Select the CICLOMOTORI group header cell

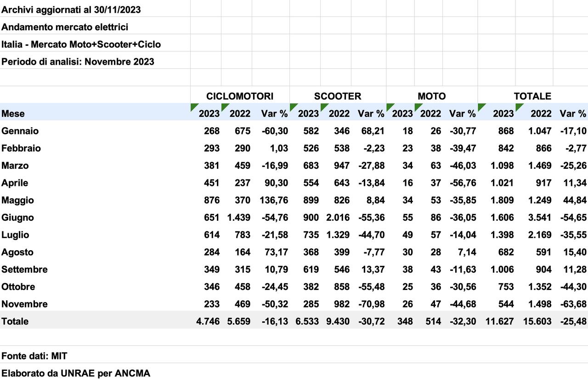click(x=240, y=96)
